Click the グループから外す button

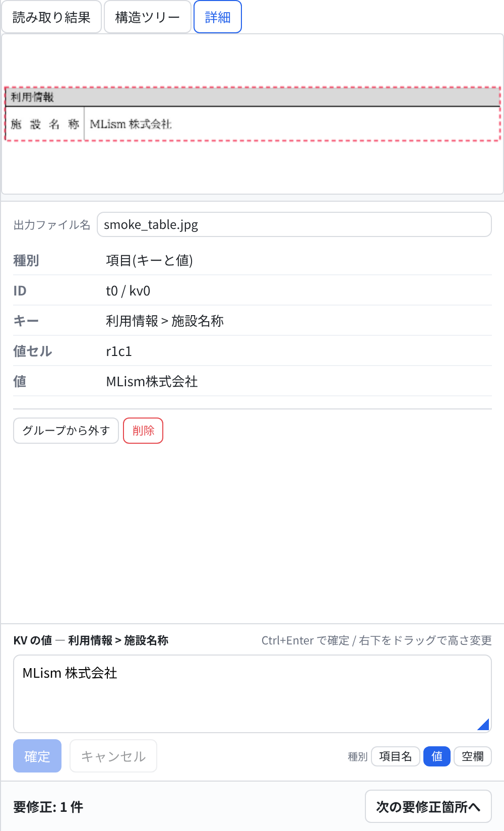[66, 431]
